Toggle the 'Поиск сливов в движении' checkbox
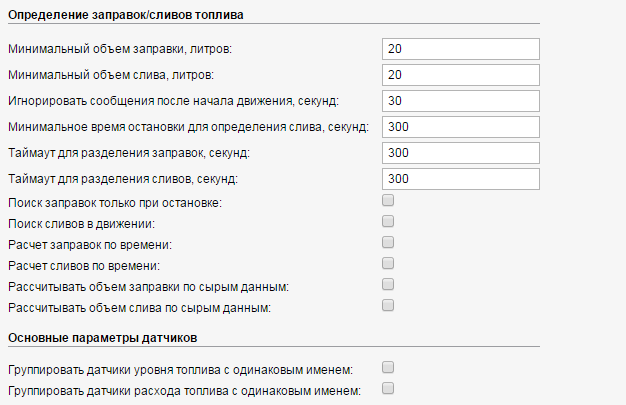 pyautogui.click(x=388, y=221)
